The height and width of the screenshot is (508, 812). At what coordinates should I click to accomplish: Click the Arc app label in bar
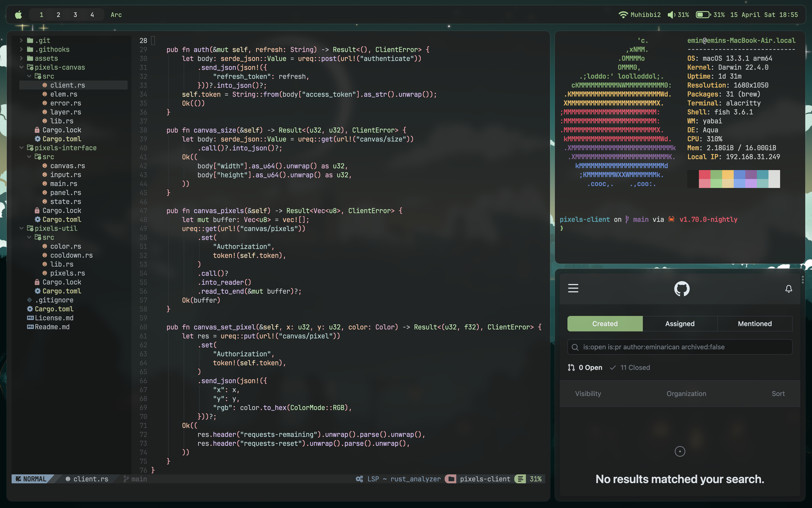pos(116,15)
